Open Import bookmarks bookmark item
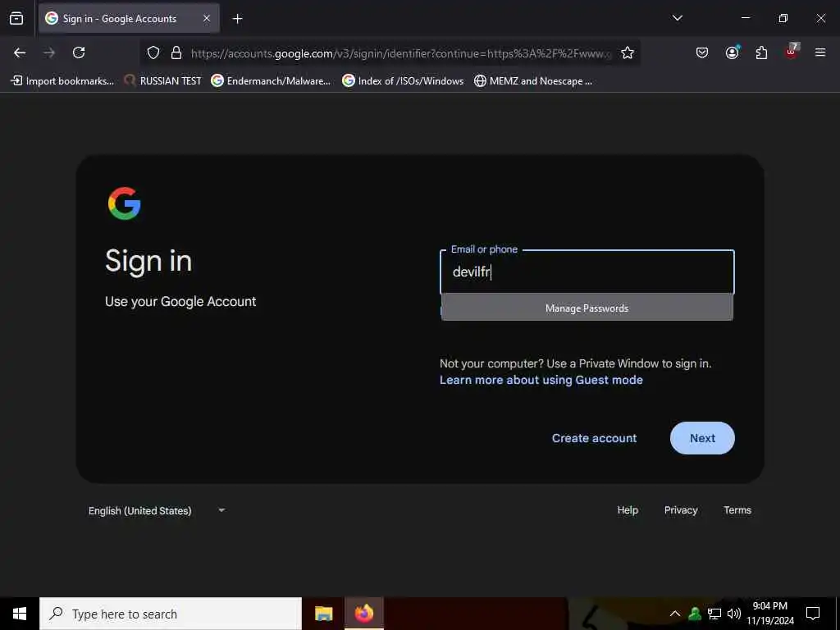This screenshot has height=630, width=840. click(62, 81)
